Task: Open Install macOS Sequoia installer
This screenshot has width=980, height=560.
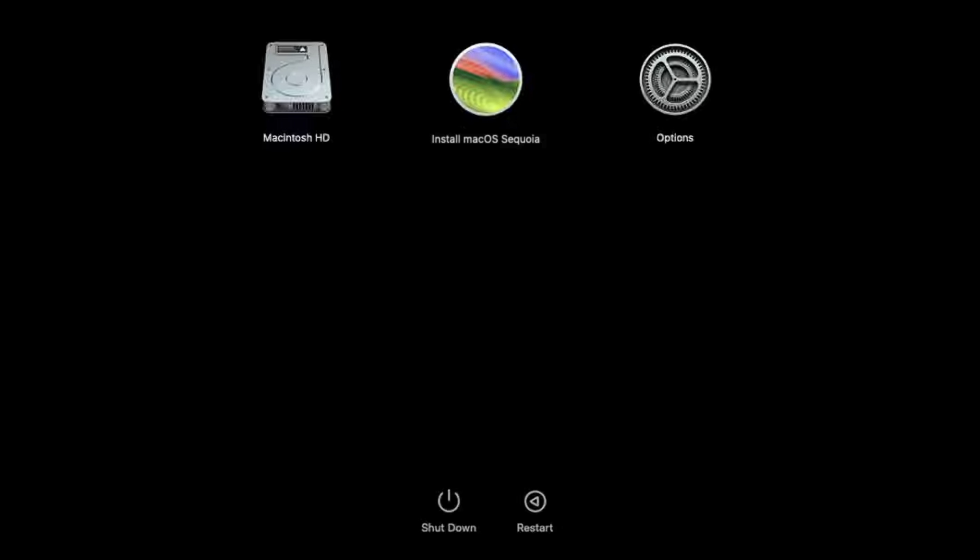Action: pyautogui.click(x=485, y=79)
